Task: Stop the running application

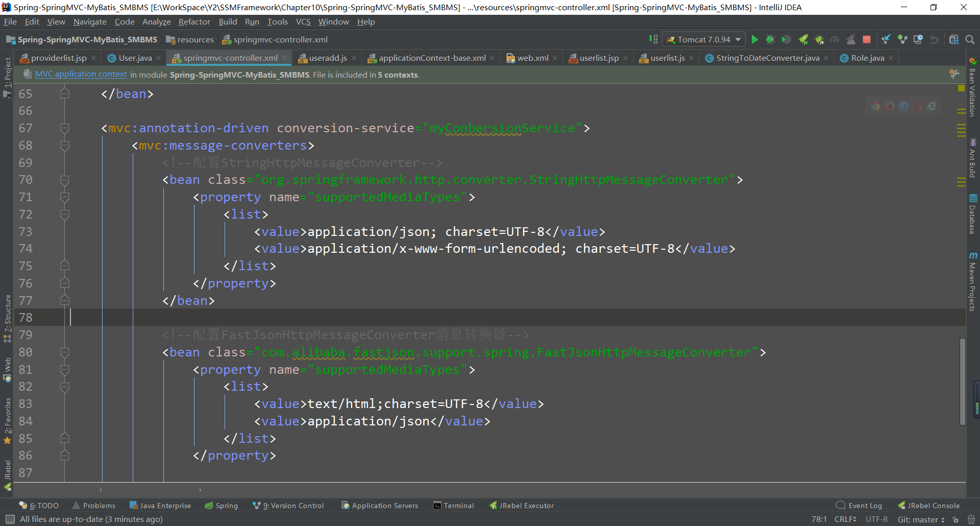Action: [x=866, y=39]
